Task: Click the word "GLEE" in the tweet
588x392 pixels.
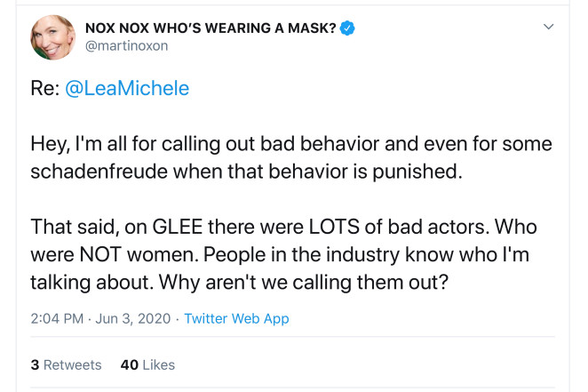Action: click(x=178, y=227)
